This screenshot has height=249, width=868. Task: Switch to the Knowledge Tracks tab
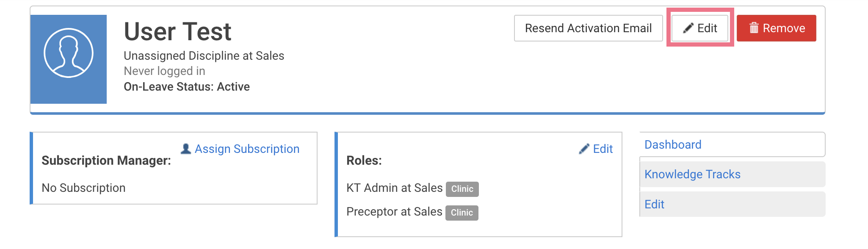tap(732, 174)
